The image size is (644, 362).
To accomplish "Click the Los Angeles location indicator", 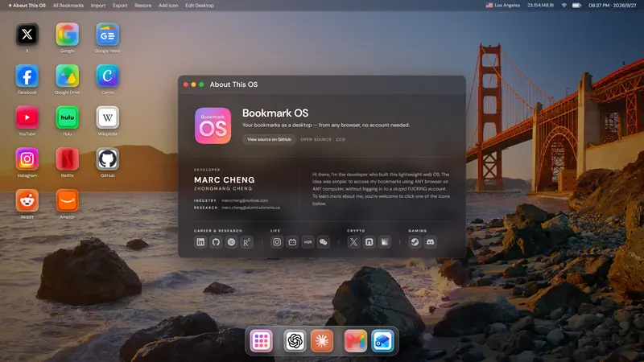I will pos(503,6).
